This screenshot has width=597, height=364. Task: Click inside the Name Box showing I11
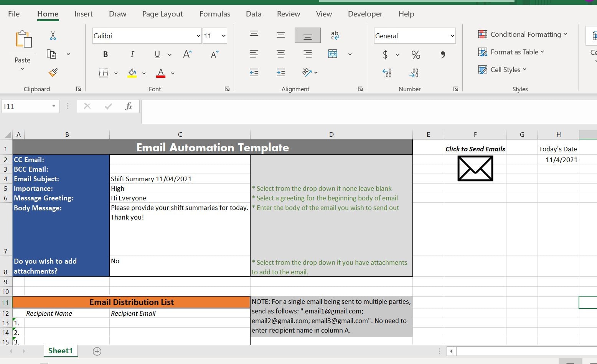coord(27,106)
